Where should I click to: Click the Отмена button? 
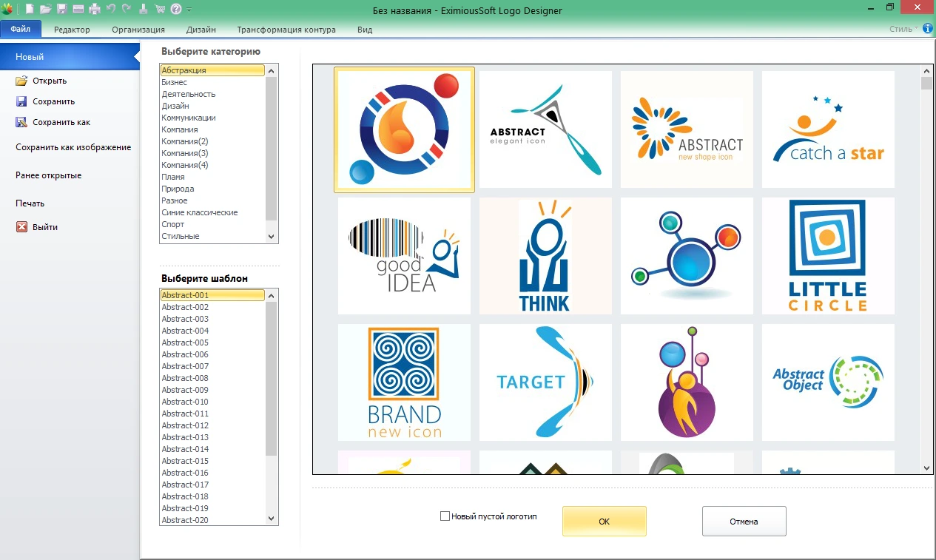tap(744, 522)
